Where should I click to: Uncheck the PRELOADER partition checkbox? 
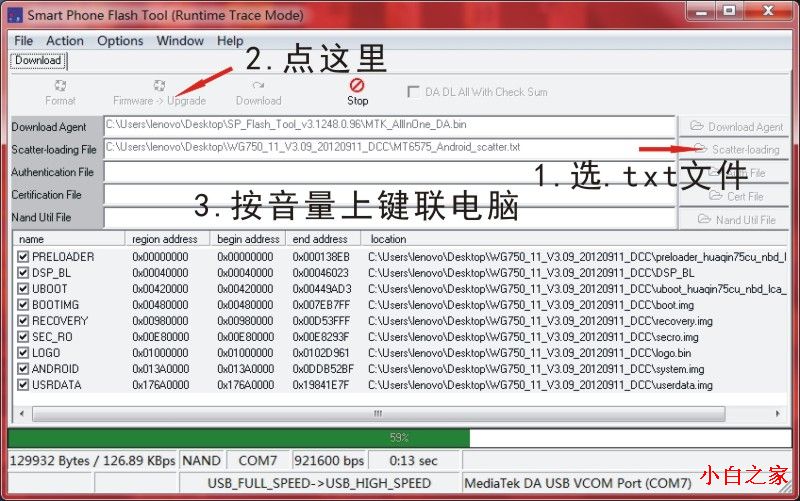pyautogui.click(x=23, y=257)
